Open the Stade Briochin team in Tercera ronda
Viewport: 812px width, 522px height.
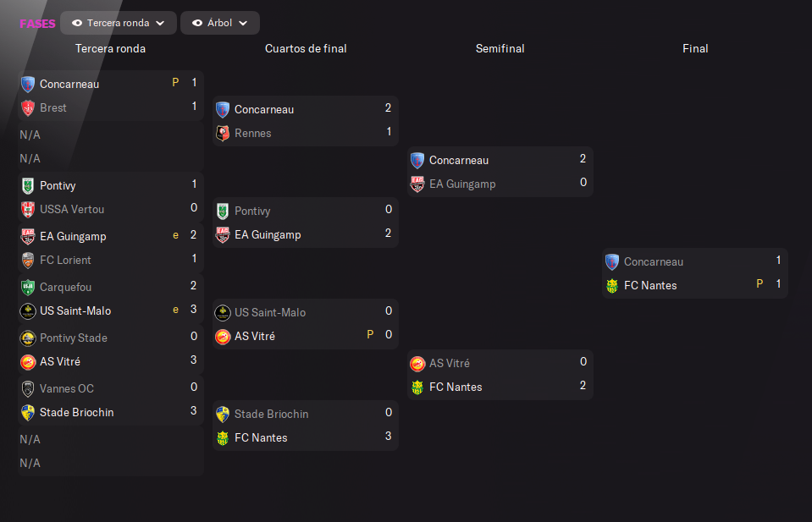77,412
